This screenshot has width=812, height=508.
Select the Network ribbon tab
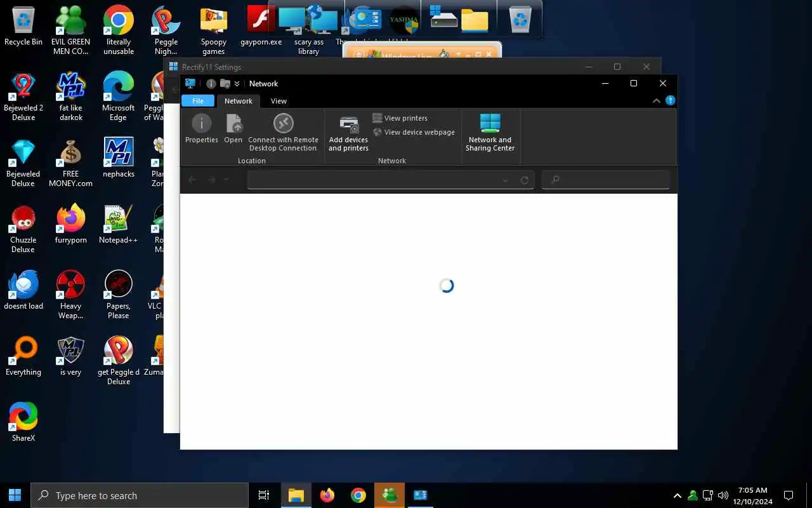239,101
